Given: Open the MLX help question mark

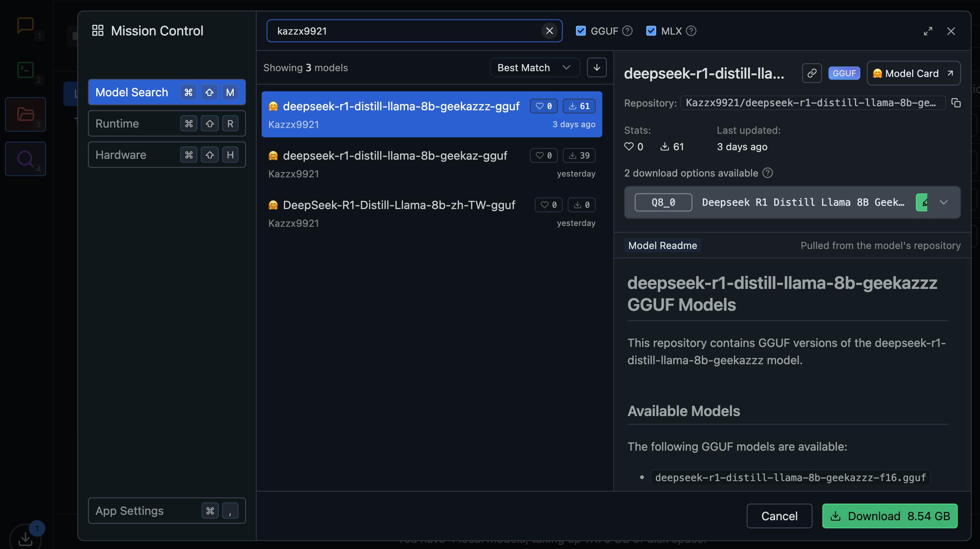Looking at the screenshot, I should pos(691,31).
